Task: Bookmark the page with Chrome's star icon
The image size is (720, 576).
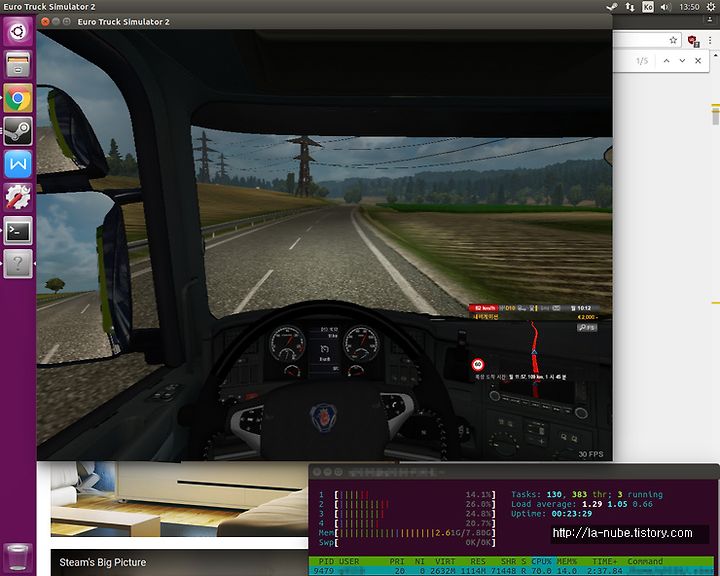Action: point(673,40)
